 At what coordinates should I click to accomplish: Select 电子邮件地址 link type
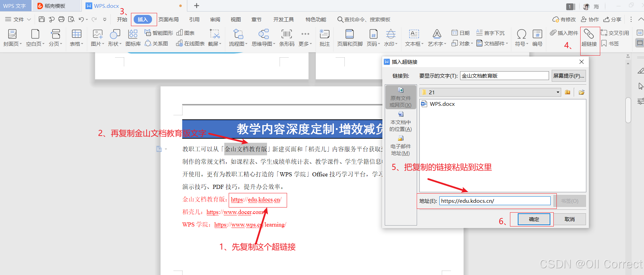(401, 145)
